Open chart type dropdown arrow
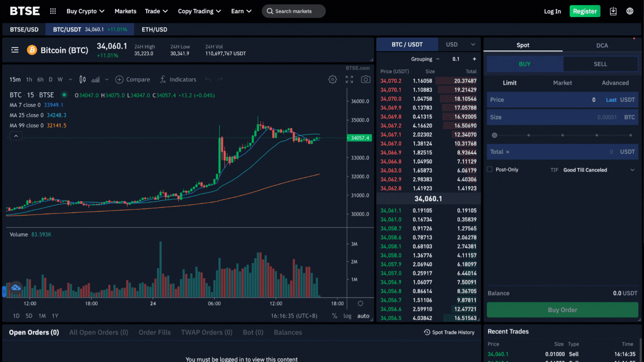 click(x=106, y=80)
